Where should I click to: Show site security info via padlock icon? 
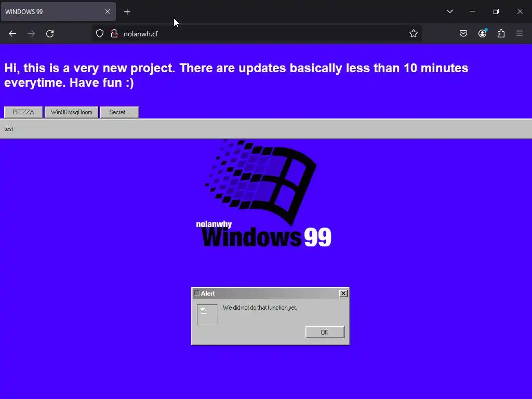(x=114, y=34)
